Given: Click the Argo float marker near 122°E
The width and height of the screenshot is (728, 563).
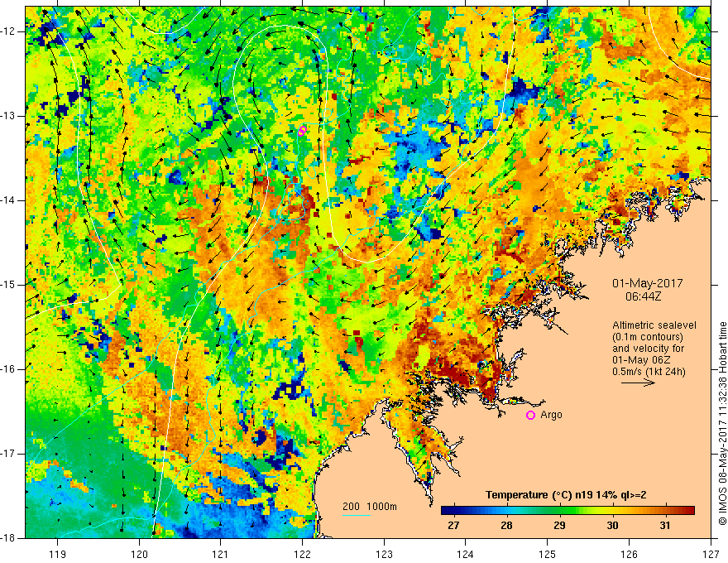Looking at the screenshot, I should pos(302,131).
